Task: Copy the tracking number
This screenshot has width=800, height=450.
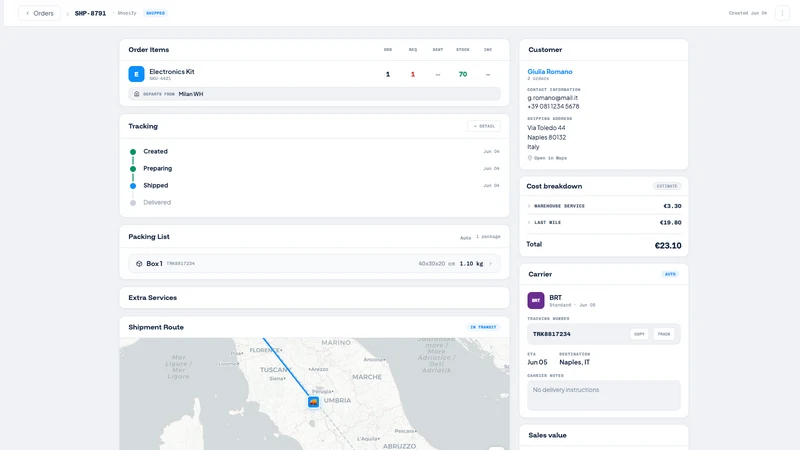Action: click(x=639, y=334)
